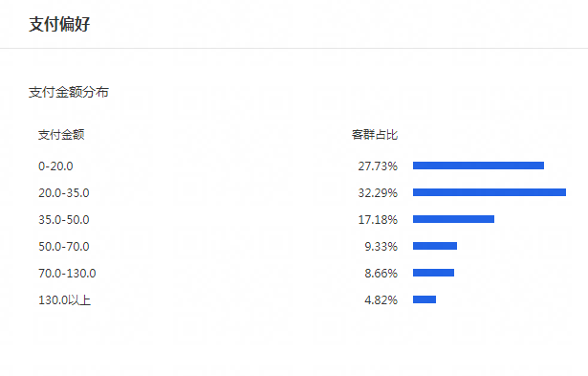Select the 20.0-35.0 payment range label
The height and width of the screenshot is (376, 588).
64,193
